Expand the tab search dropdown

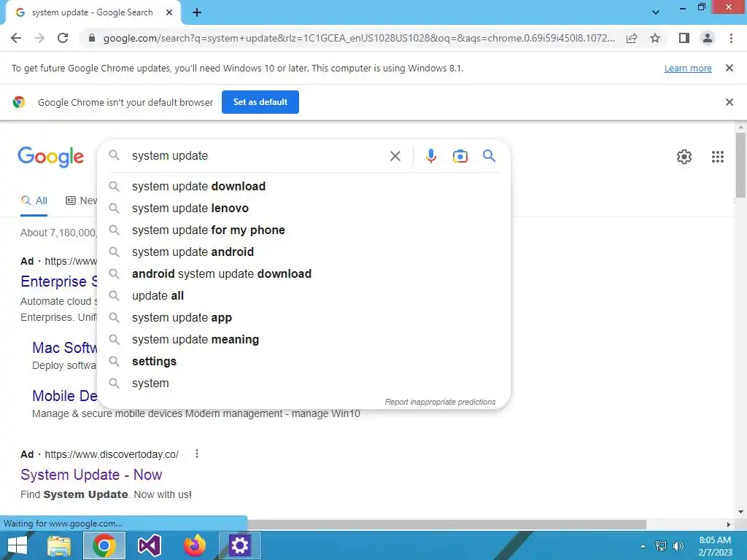coord(656,12)
